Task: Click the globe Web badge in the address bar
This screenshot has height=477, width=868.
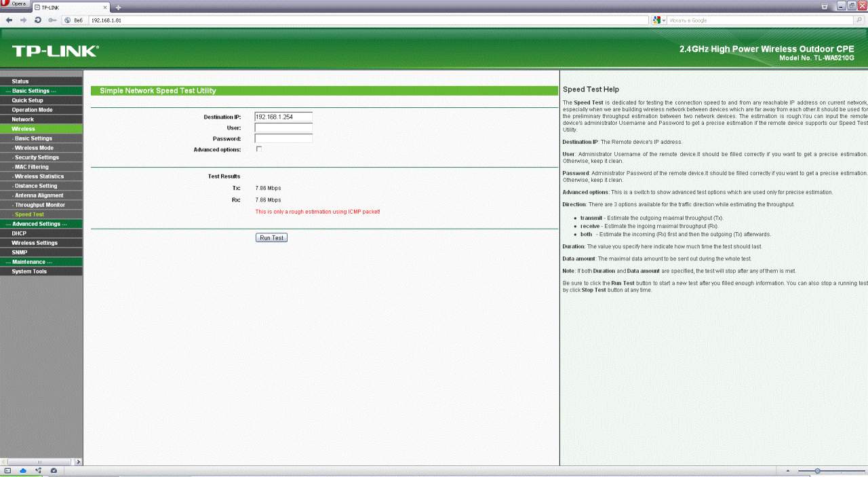Action: click(x=73, y=20)
